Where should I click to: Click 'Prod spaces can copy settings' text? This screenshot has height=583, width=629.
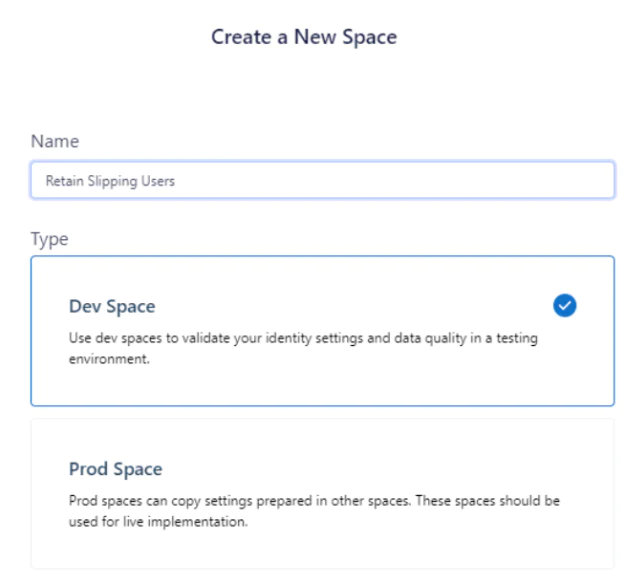point(155,500)
